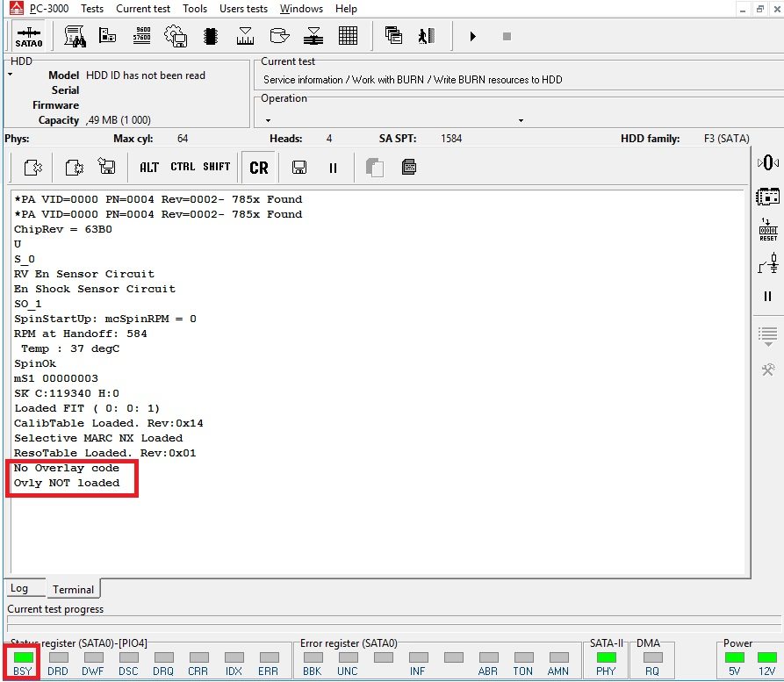Click the power switch circuit icon on right sidebar
This screenshot has width=784, height=682.
(x=768, y=263)
